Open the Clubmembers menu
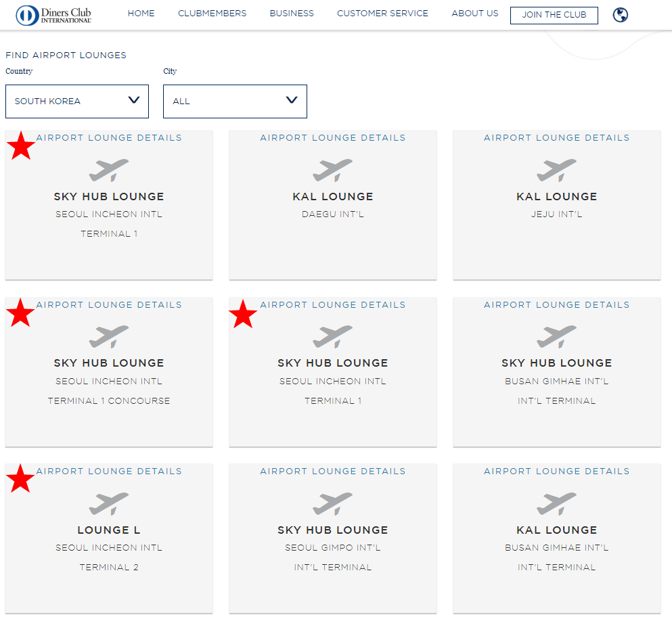Viewport: 672px width, 621px height. coord(212,14)
